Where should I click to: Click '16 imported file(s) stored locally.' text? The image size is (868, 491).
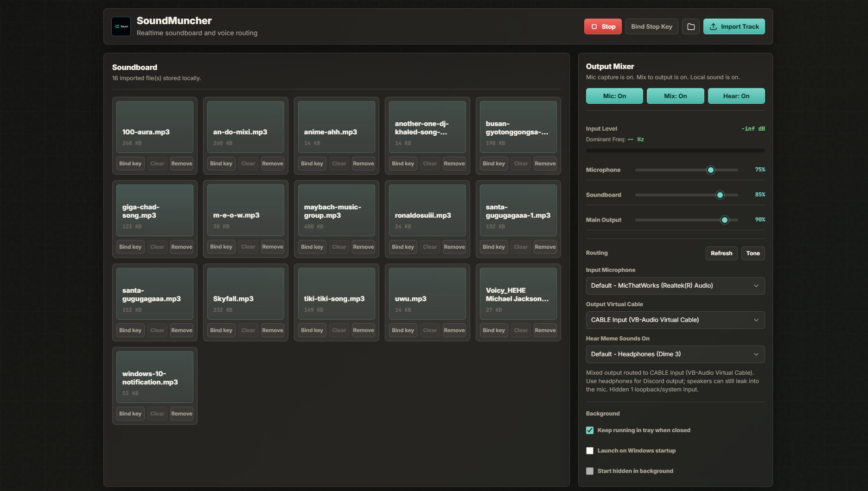pos(156,78)
